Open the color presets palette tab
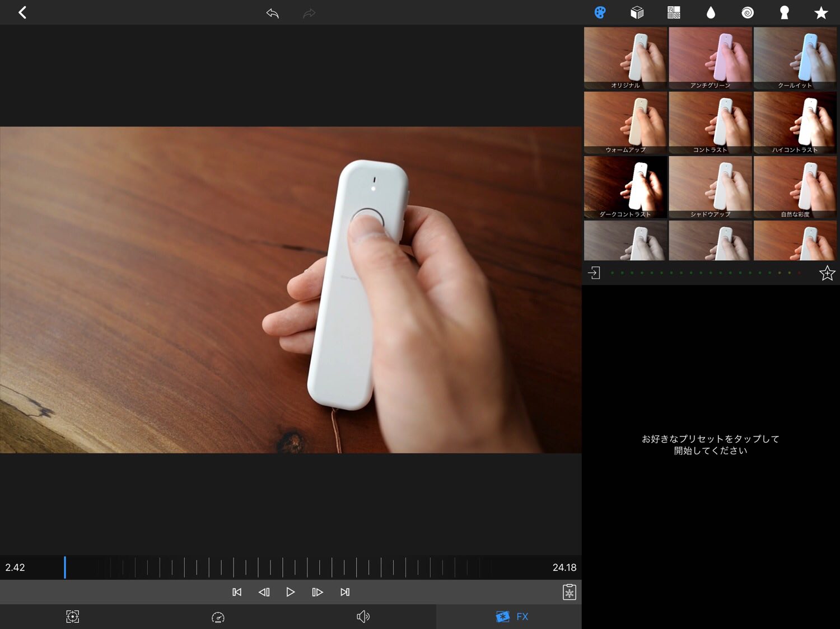 600,12
